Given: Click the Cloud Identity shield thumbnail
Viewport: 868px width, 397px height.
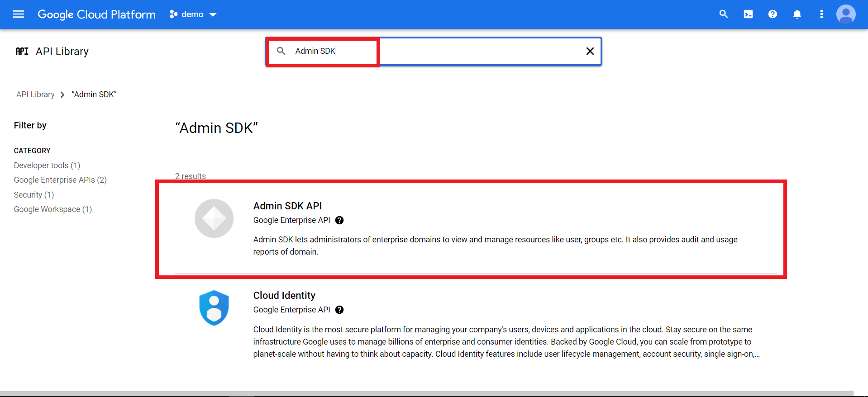Looking at the screenshot, I should 214,308.
